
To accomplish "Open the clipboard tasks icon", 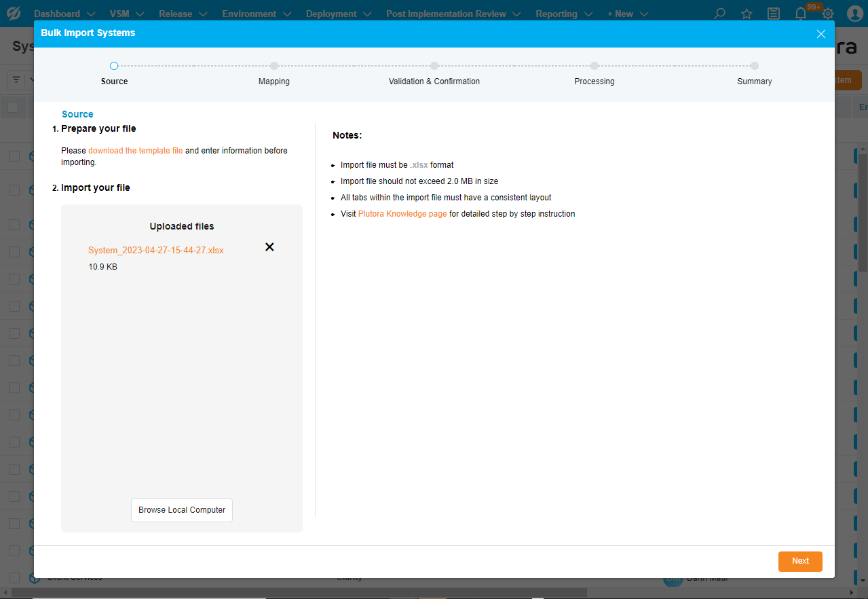I will [x=773, y=14].
